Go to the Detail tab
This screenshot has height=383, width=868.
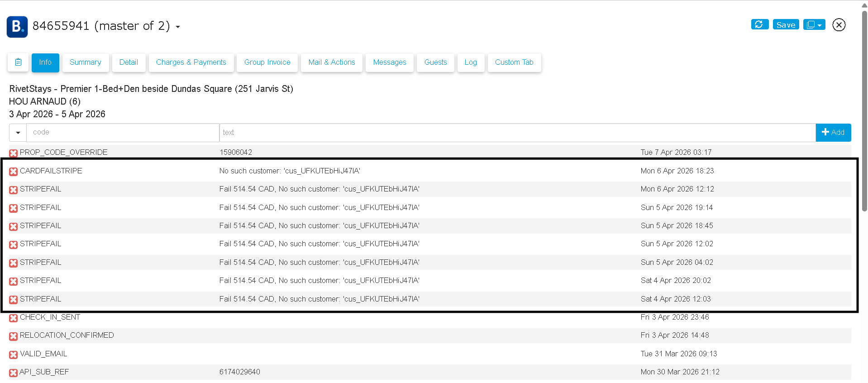tap(129, 62)
